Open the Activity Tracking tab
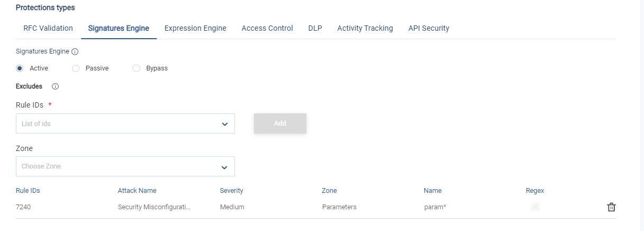 (x=365, y=29)
